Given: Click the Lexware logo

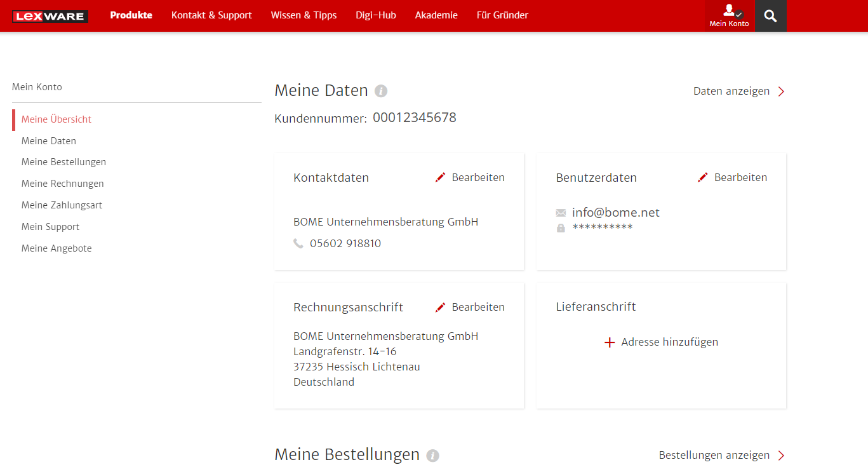Looking at the screenshot, I should (x=50, y=15).
